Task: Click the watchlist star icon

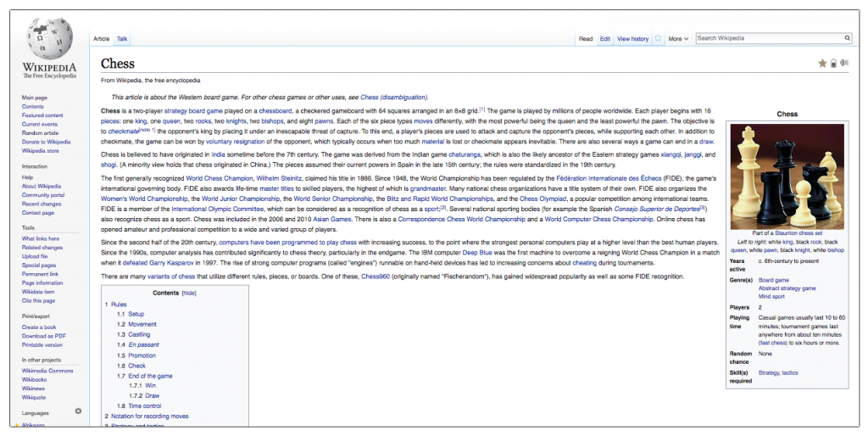Action: click(658, 38)
